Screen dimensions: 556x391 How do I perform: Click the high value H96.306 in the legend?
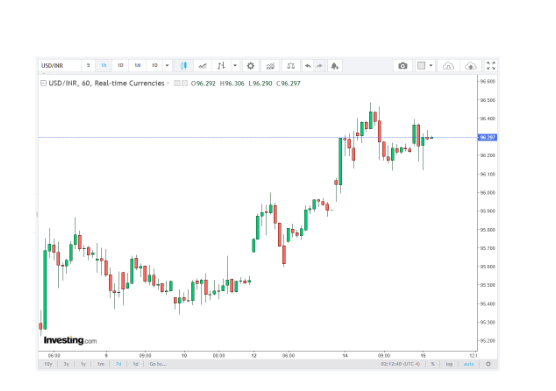click(232, 84)
